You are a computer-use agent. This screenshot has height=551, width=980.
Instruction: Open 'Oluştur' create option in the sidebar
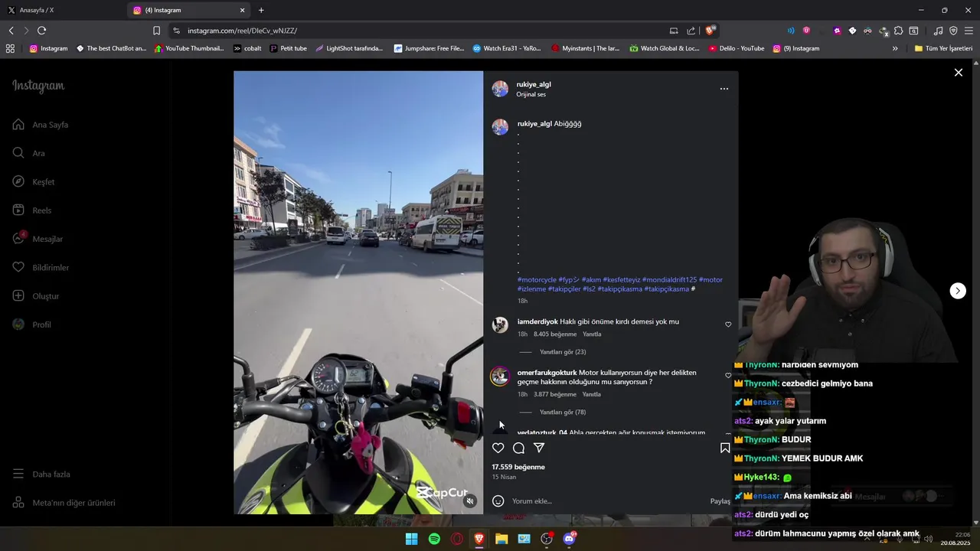click(x=36, y=296)
